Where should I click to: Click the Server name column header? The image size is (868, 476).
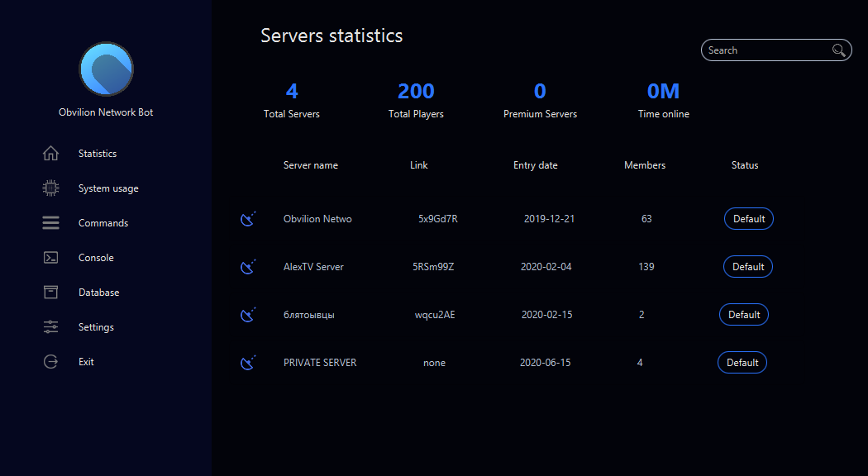pos(311,165)
